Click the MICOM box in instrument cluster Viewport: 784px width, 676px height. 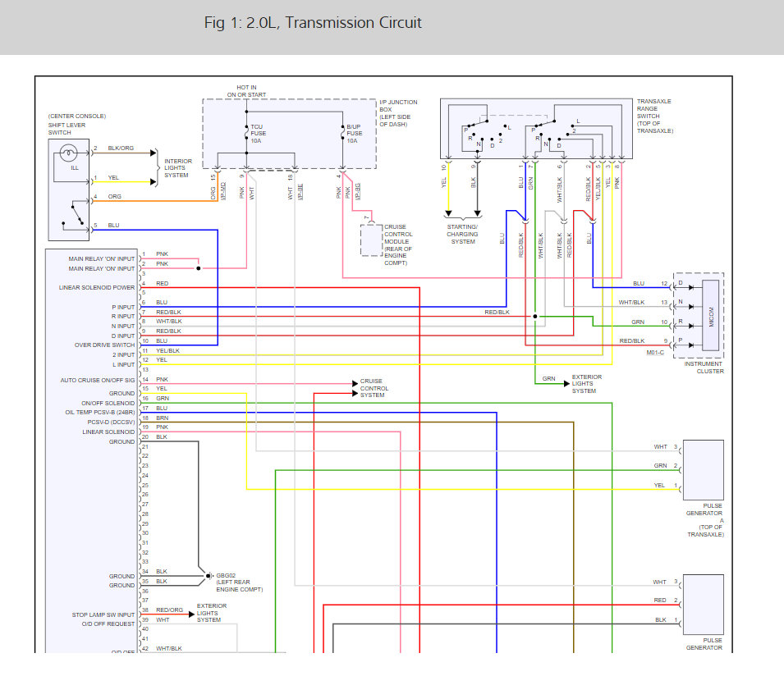(710, 316)
